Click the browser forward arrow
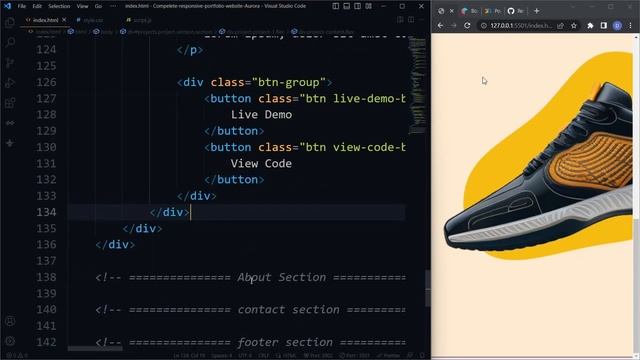Viewport: 640px width, 360px height. click(x=453, y=25)
